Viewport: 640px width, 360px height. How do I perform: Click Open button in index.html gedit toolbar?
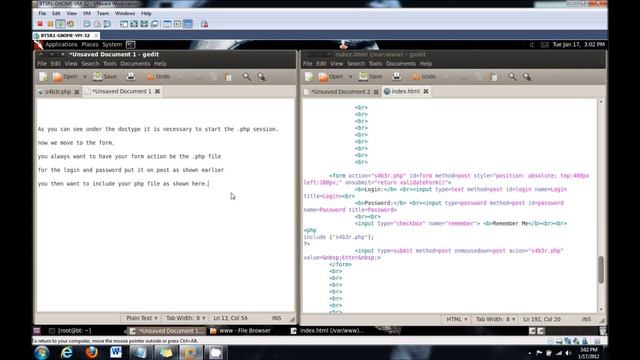coord(331,76)
